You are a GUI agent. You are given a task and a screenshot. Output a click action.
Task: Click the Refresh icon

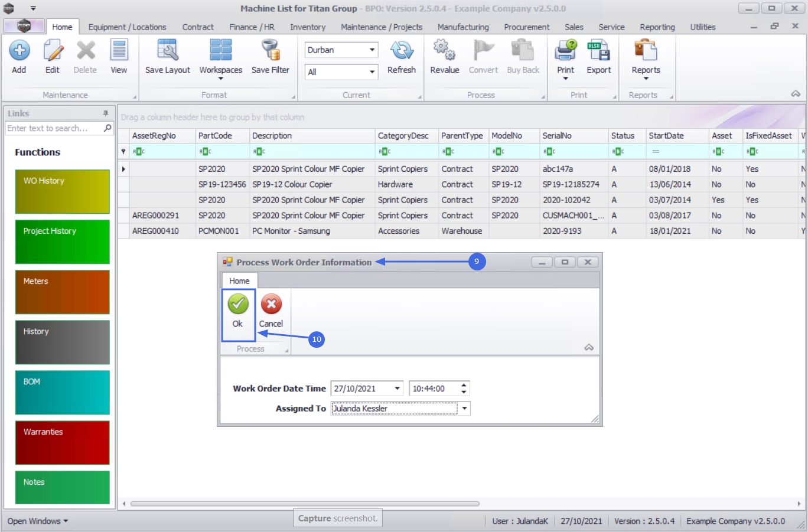pyautogui.click(x=402, y=51)
